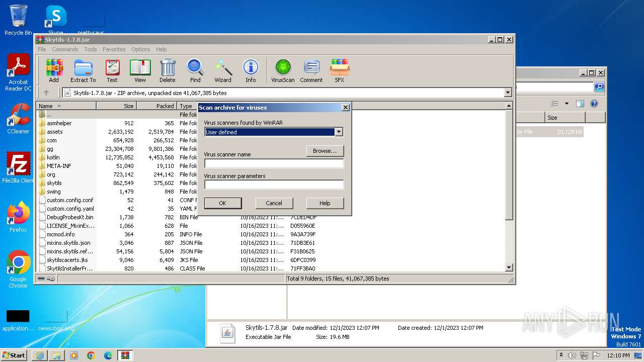This screenshot has height=362, width=644.
Task: Open the Find magnifier tool
Action: (195, 71)
